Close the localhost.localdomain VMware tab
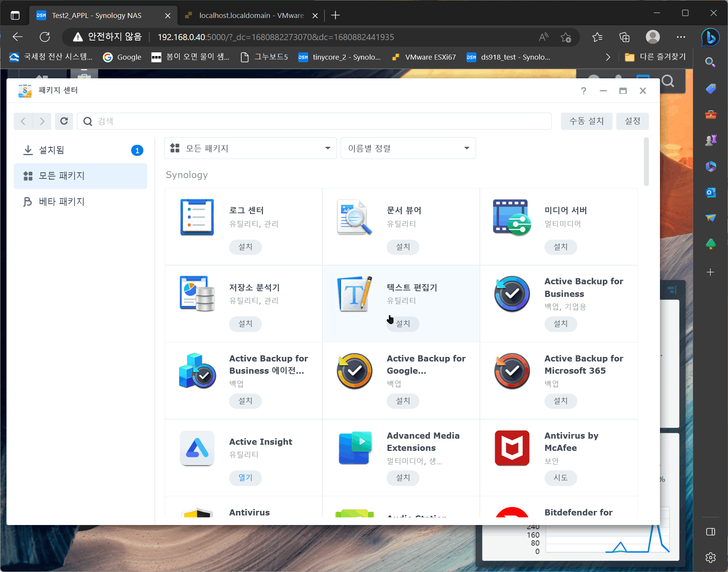Viewport: 728px width, 572px height. (315, 16)
